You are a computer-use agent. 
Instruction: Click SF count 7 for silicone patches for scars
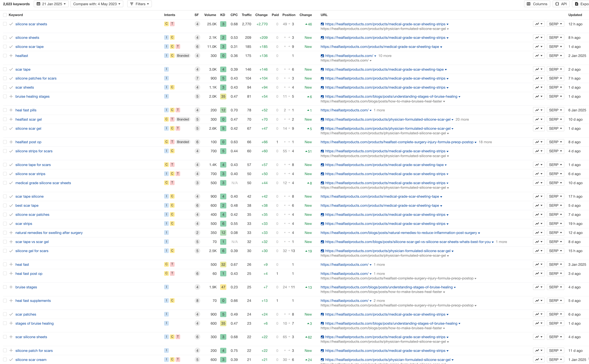click(x=197, y=79)
